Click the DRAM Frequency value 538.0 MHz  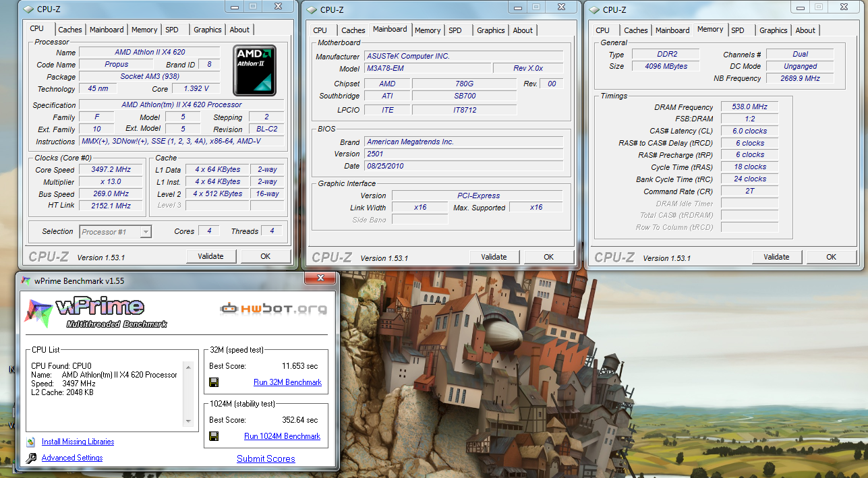(749, 107)
